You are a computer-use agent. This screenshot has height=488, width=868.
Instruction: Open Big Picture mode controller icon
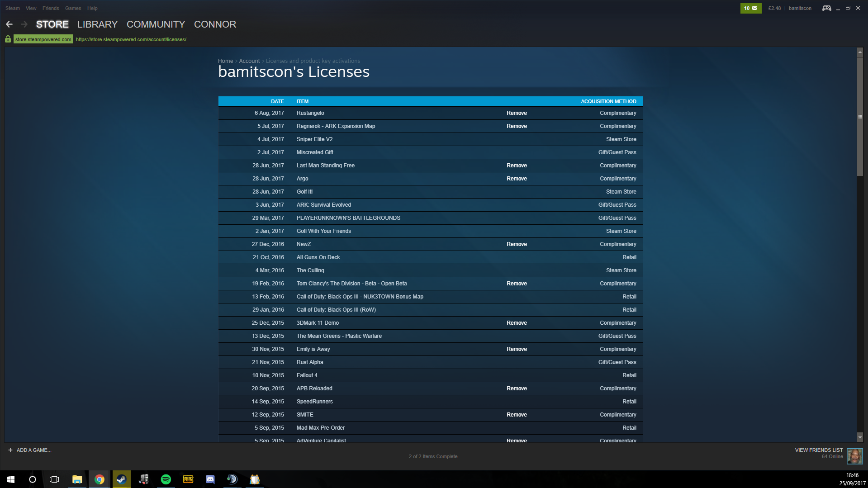point(826,8)
